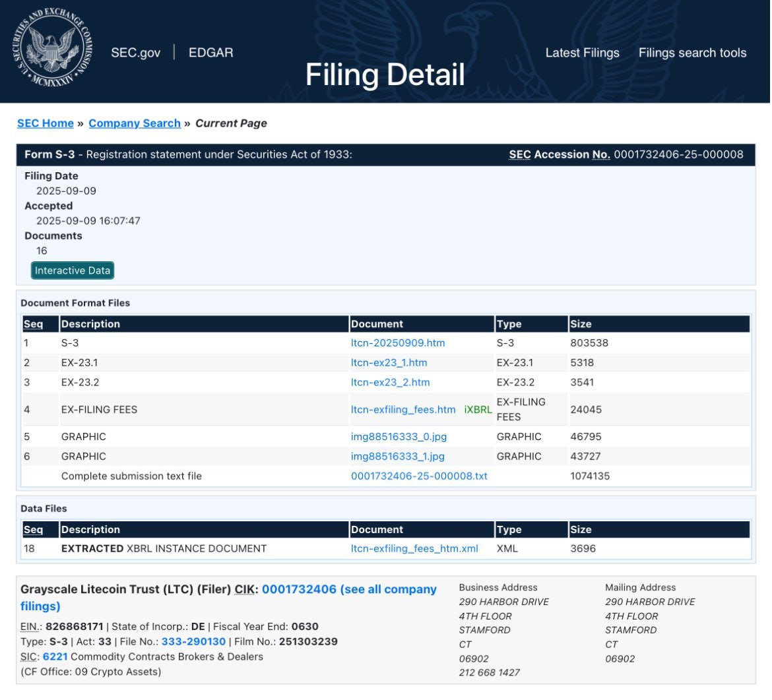Click the green iXBRL label
The width and height of the screenshot is (772, 700).
(478, 410)
